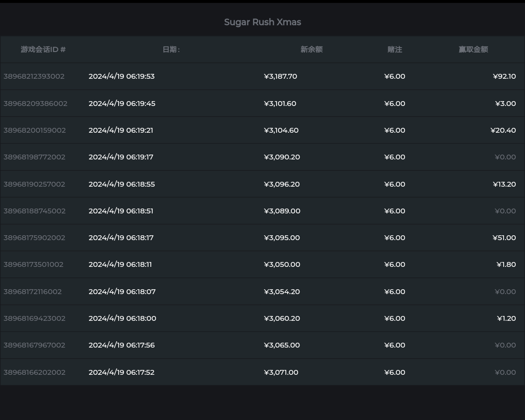Click new balance ¥3,071.00
Screen dimensions: 525x420
point(281,372)
